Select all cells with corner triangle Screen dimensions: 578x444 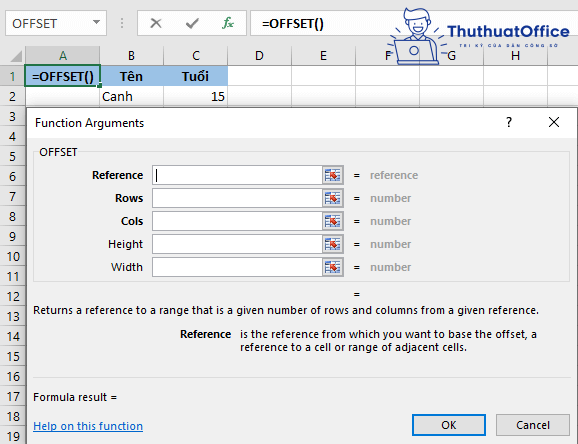click(x=16, y=56)
